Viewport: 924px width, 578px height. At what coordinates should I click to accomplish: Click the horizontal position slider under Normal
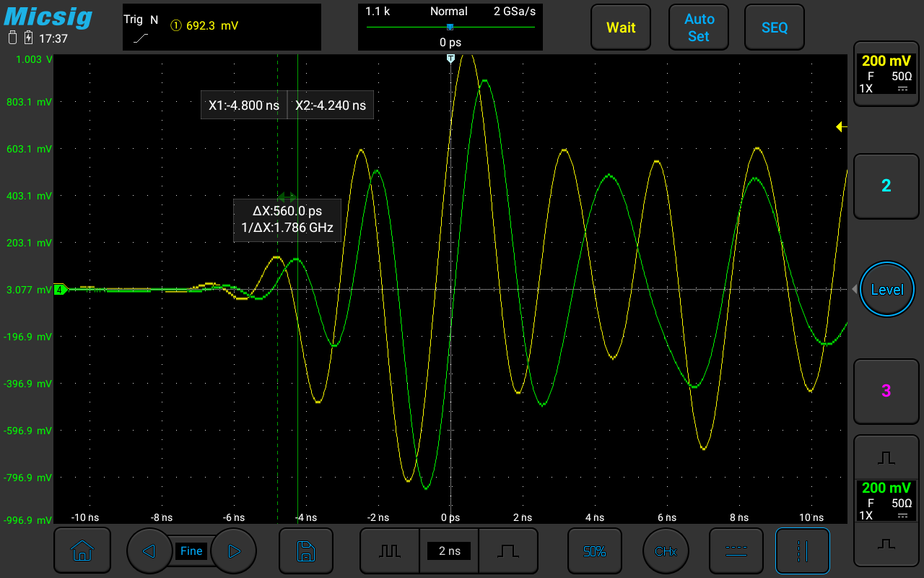coord(450,27)
